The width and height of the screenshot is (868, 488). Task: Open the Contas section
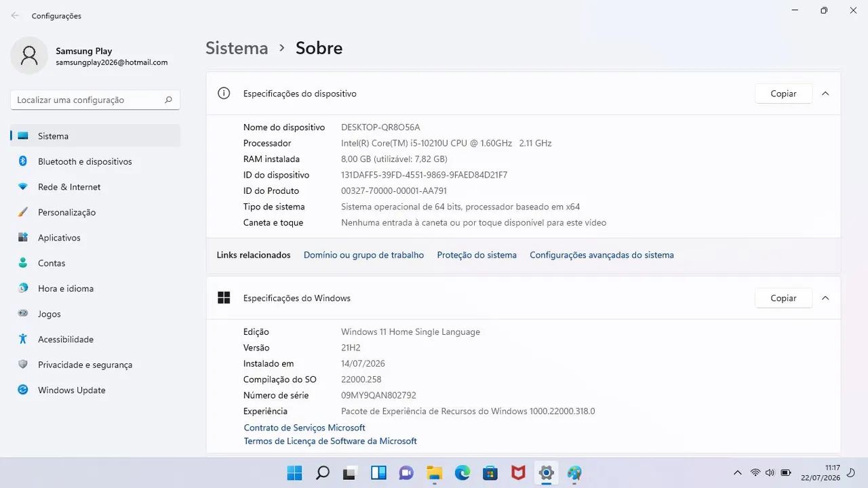(95, 263)
